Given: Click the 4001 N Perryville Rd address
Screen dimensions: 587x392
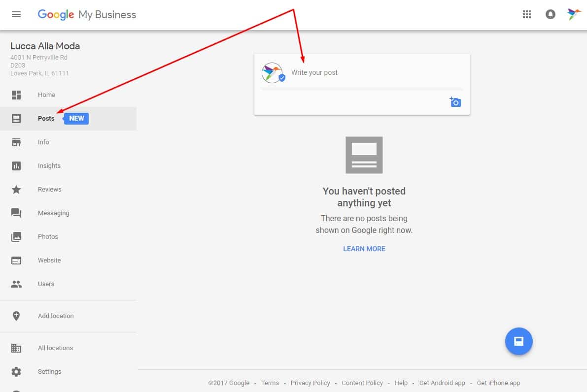Looking at the screenshot, I should pos(39,57).
